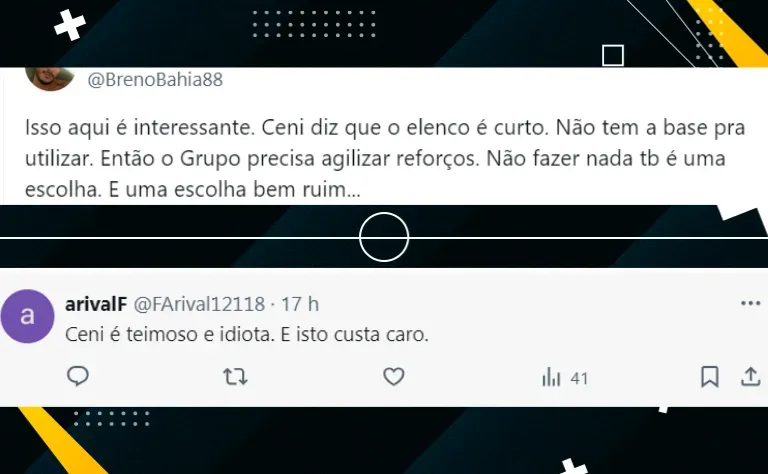Like the comment with heart icon
The height and width of the screenshot is (474, 768).
click(x=393, y=377)
